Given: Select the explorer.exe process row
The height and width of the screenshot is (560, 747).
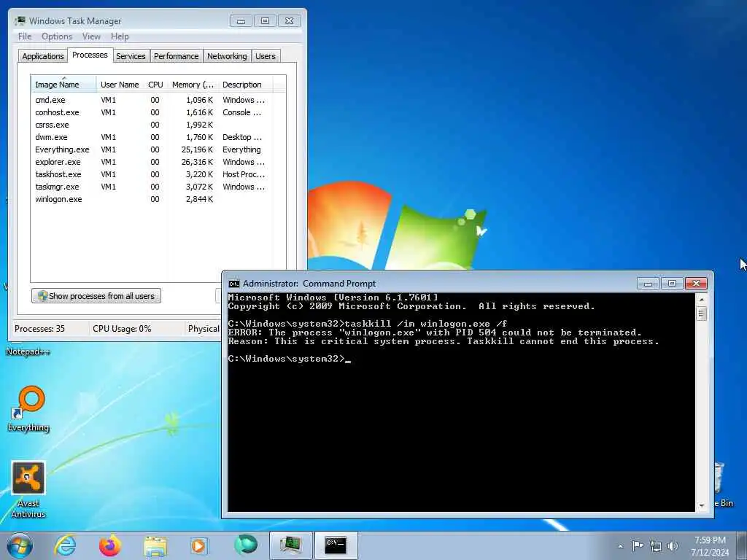Looking at the screenshot, I should (152, 162).
